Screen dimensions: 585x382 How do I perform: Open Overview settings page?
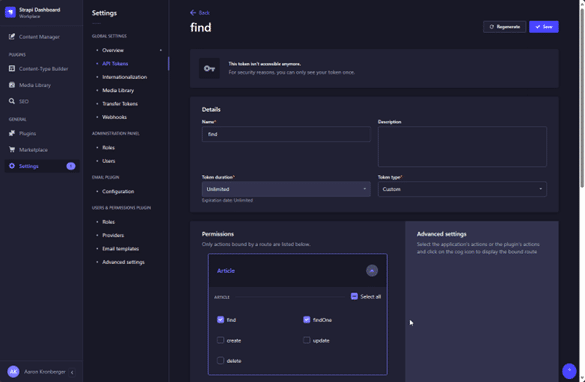point(113,50)
